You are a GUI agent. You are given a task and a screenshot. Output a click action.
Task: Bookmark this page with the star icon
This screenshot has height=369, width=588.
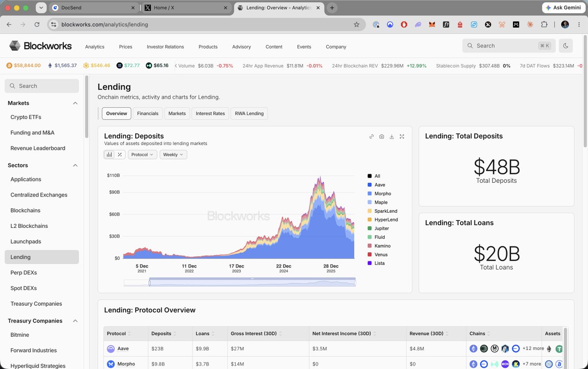point(356,25)
